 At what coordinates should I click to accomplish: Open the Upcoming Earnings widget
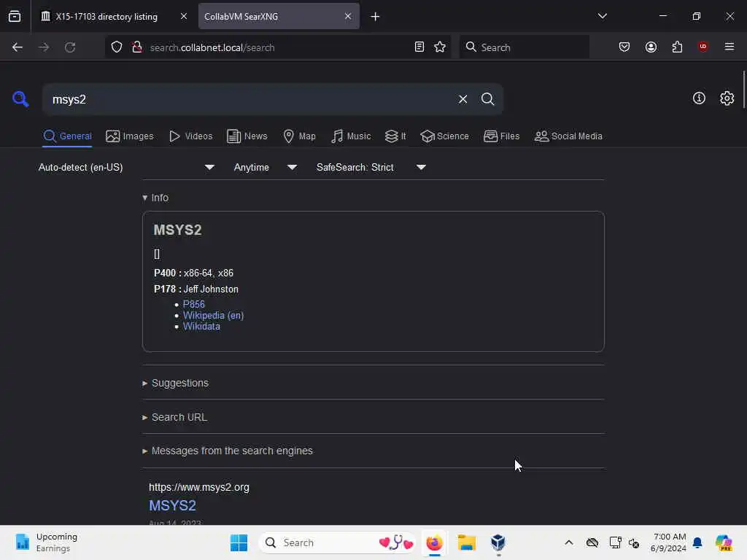coord(46,542)
